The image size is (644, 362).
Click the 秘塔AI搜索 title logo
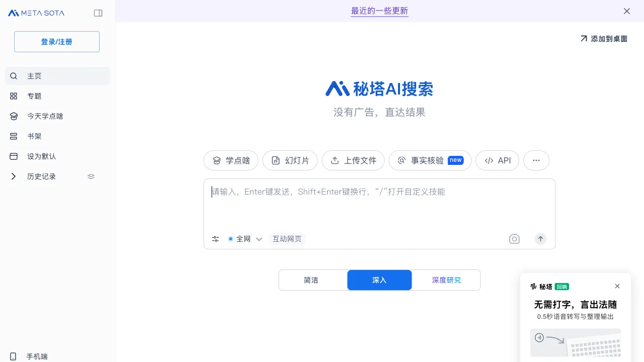[x=379, y=88]
